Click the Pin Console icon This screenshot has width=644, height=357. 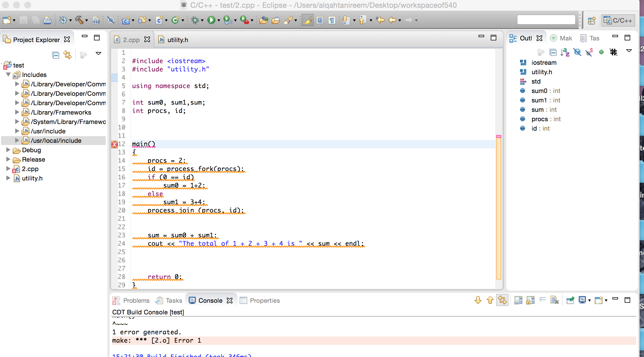[x=570, y=300]
